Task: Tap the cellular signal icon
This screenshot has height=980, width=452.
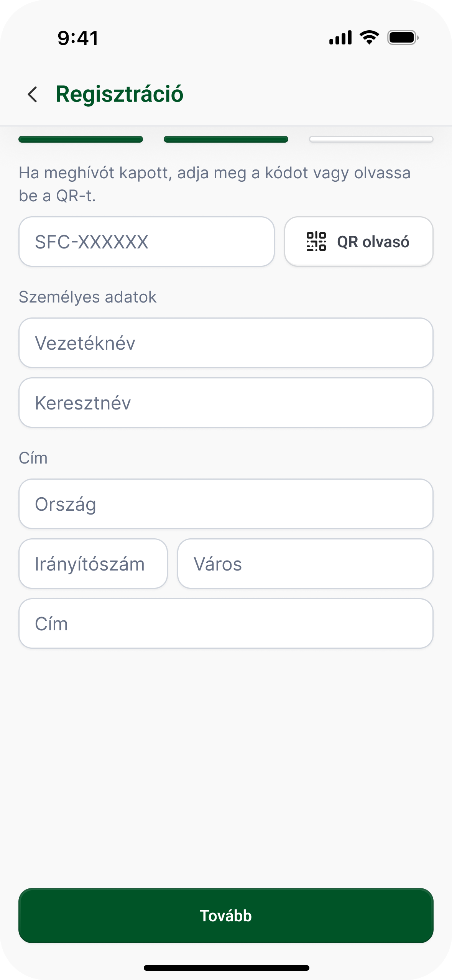Action: [x=340, y=38]
